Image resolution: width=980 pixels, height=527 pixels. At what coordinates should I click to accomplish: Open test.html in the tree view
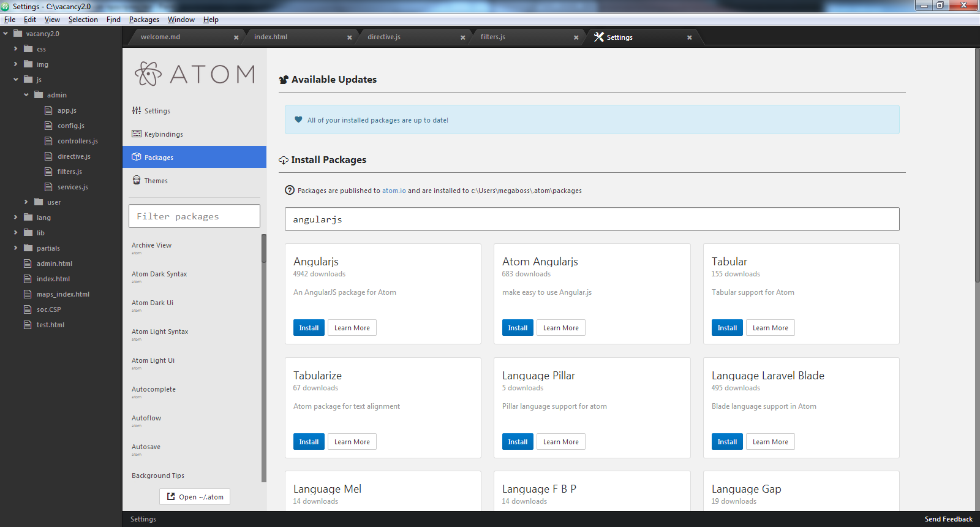click(50, 325)
